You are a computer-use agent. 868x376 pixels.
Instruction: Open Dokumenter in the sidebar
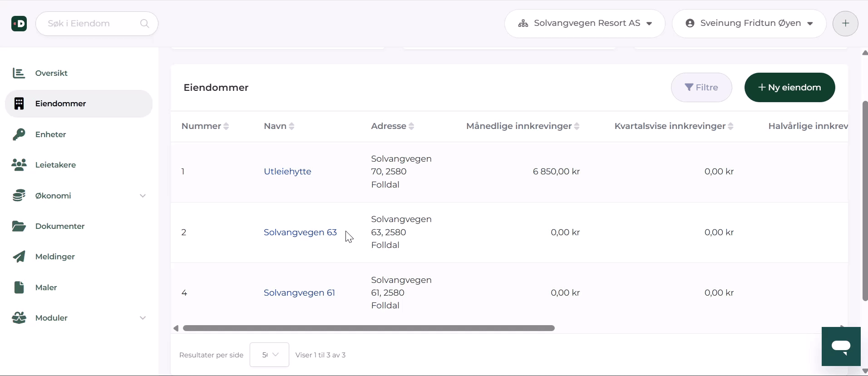(x=79, y=226)
